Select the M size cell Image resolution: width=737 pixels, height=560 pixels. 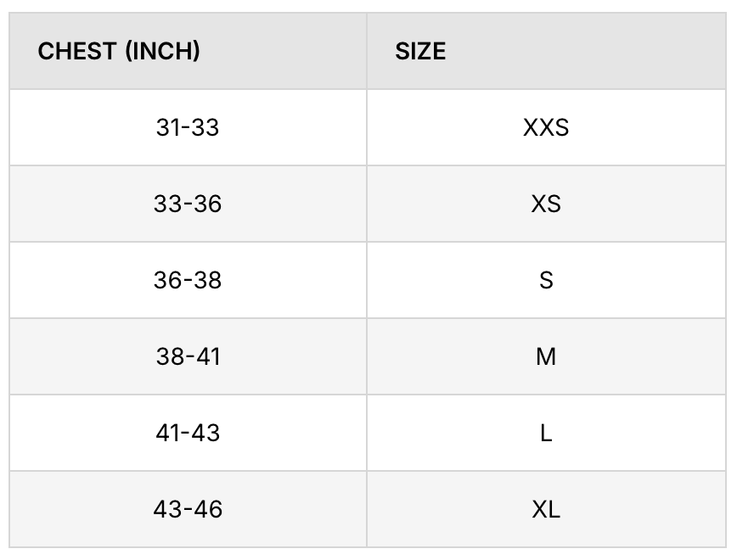pyautogui.click(x=546, y=356)
